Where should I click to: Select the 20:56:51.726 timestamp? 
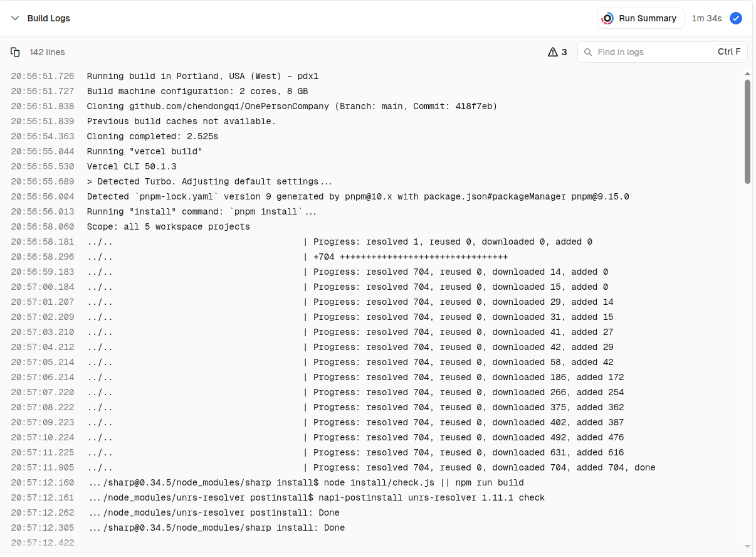pyautogui.click(x=43, y=76)
